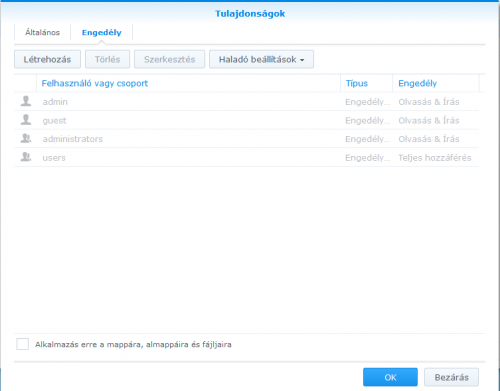Screen dimensions: 500x391
Task: Click the Tulajdonságok dialog title
Action: click(250, 14)
